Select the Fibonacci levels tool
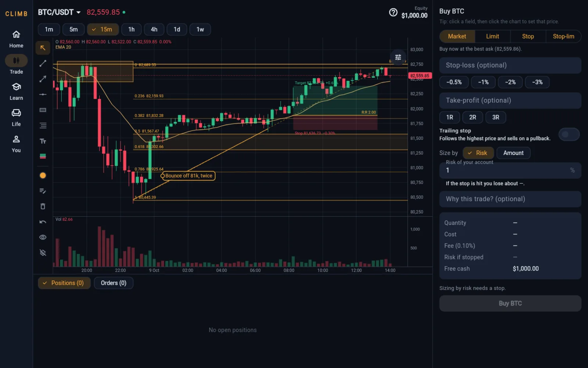The height and width of the screenshot is (368, 588). tap(43, 125)
